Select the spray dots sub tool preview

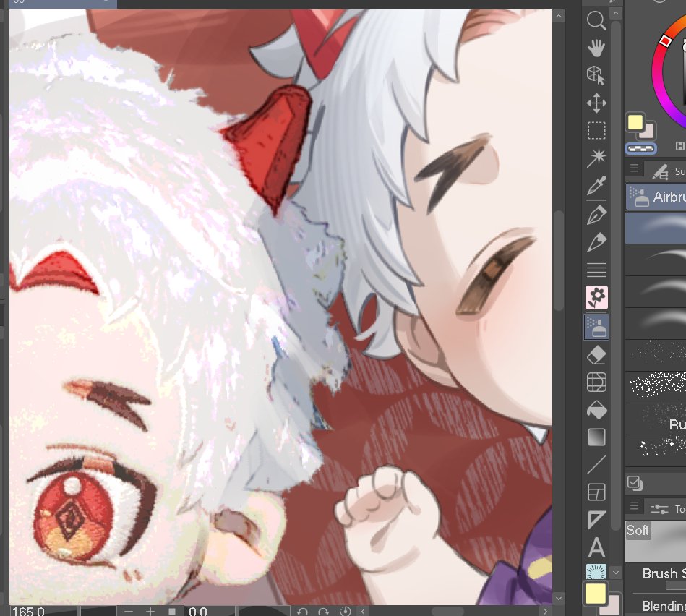(656, 355)
